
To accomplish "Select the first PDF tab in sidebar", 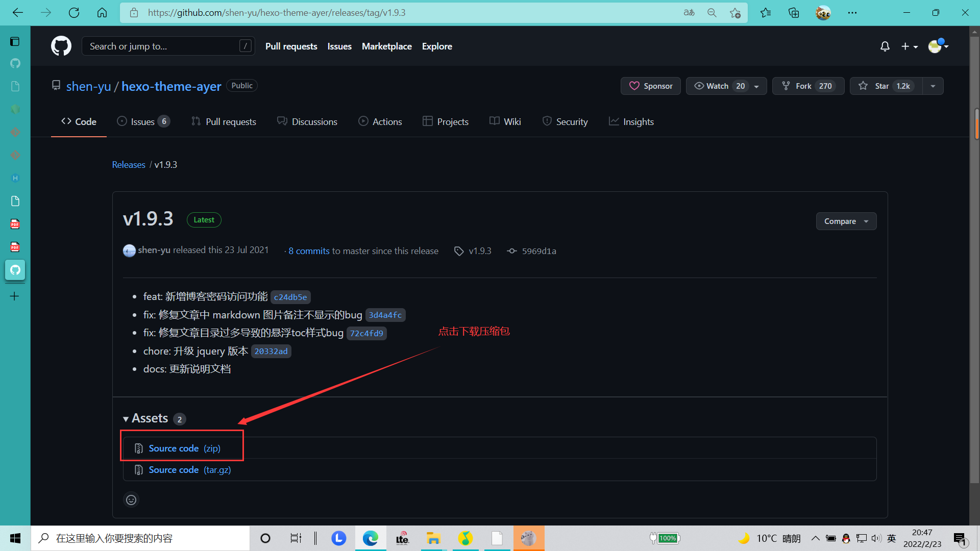I will point(15,224).
